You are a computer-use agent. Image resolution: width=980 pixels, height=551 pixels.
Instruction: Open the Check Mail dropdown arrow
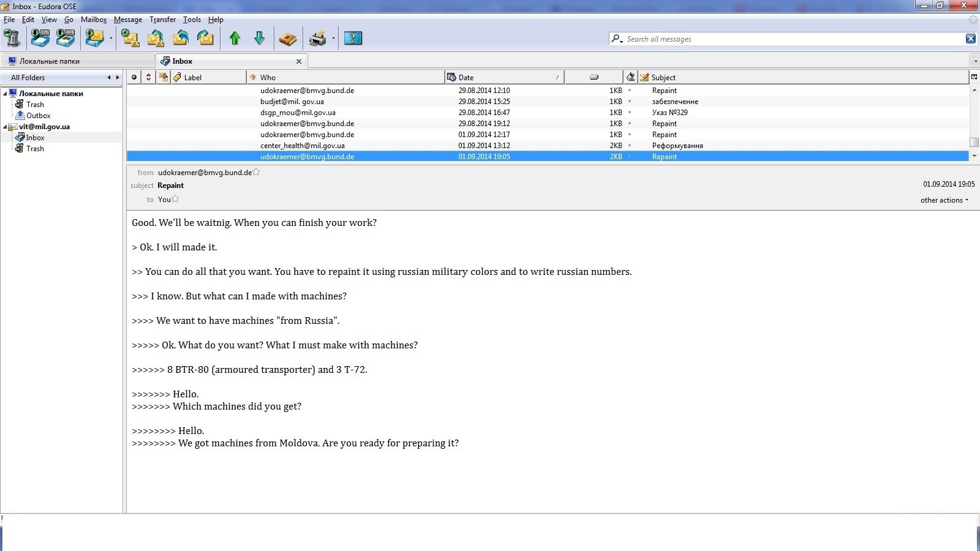click(x=111, y=39)
